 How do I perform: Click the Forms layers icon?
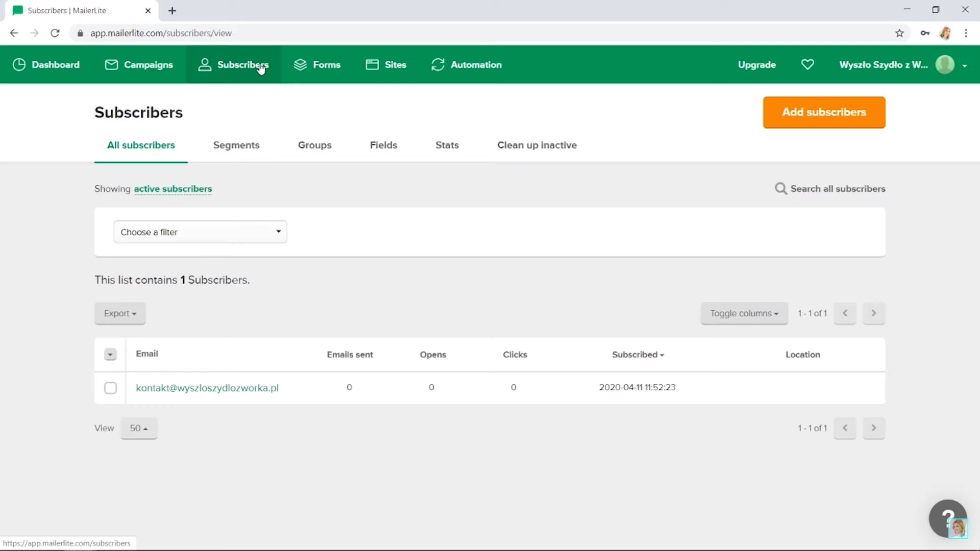pos(300,65)
